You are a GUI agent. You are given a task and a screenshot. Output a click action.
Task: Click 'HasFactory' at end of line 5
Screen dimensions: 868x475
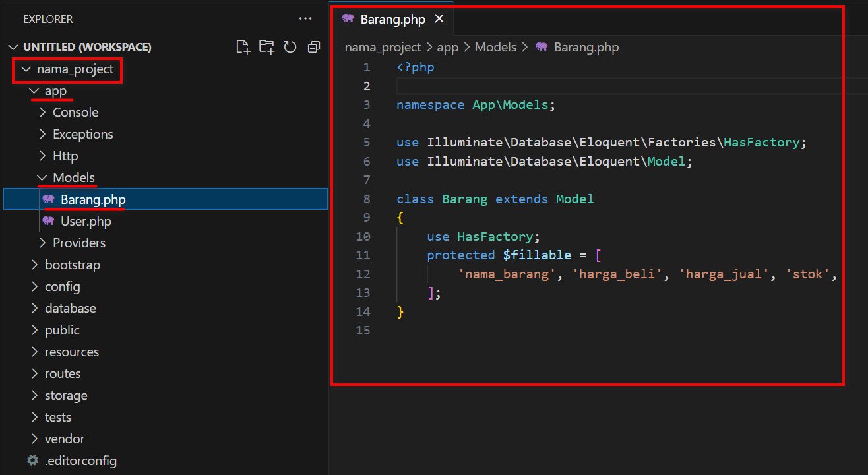(x=761, y=142)
